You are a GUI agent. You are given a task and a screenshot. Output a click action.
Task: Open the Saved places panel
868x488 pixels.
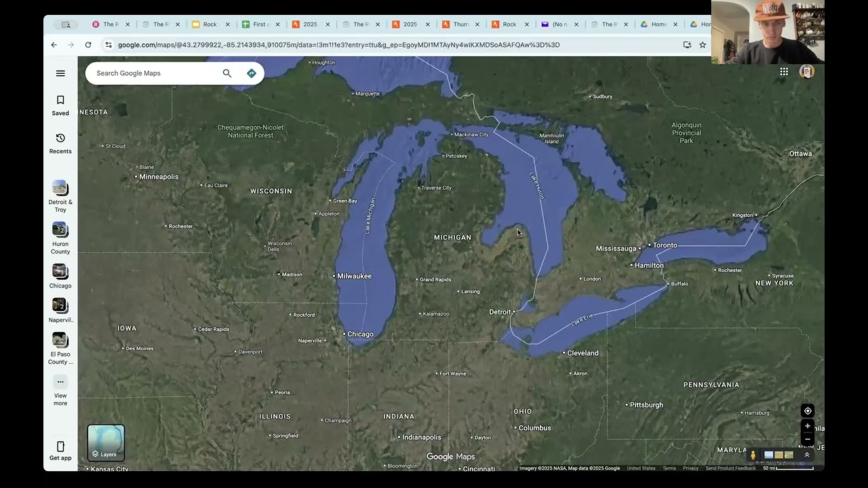click(x=60, y=106)
